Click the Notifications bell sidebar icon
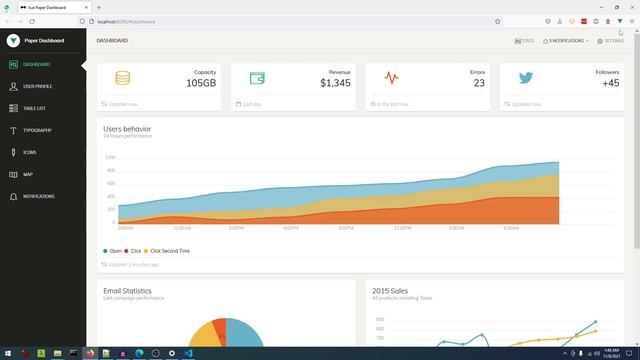 tap(13, 196)
